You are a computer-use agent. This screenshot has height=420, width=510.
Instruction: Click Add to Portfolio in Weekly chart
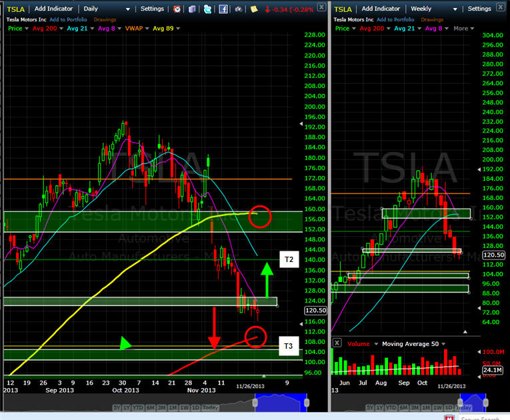tap(395, 19)
